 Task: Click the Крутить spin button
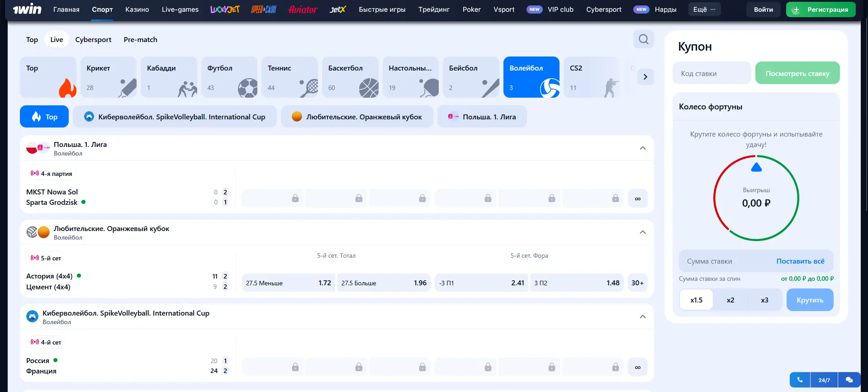(810, 300)
